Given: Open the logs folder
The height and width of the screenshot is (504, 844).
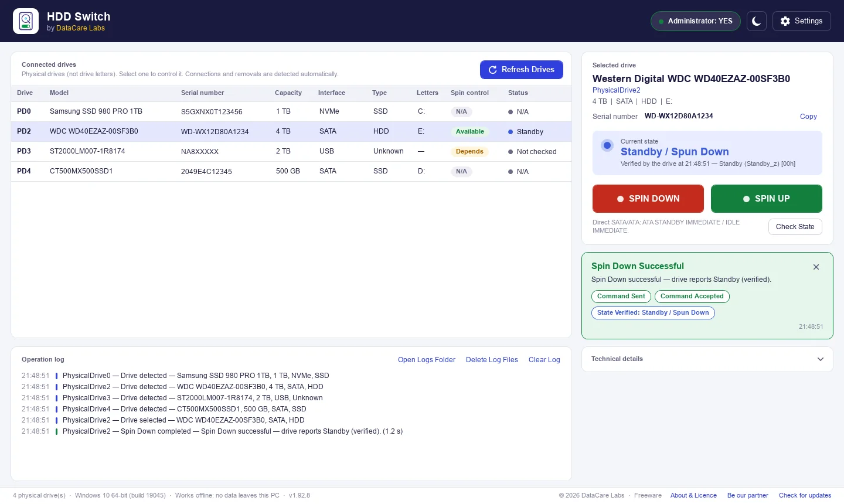Looking at the screenshot, I should click(x=427, y=360).
